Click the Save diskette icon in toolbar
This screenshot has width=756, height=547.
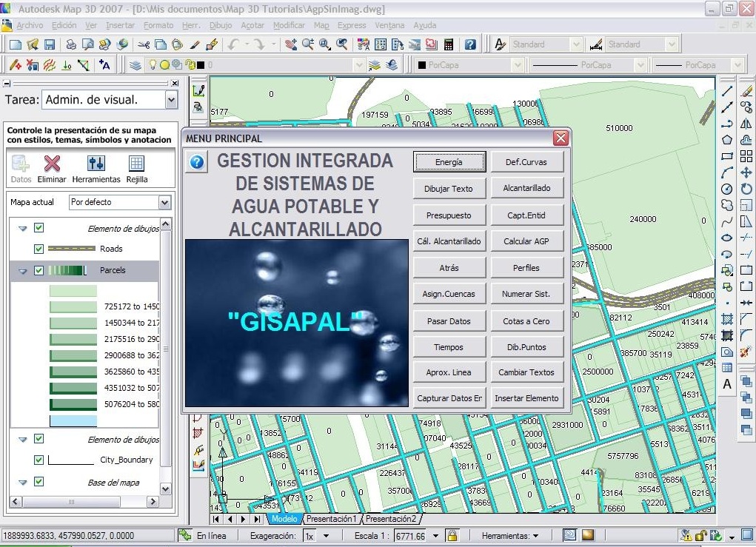click(x=50, y=44)
